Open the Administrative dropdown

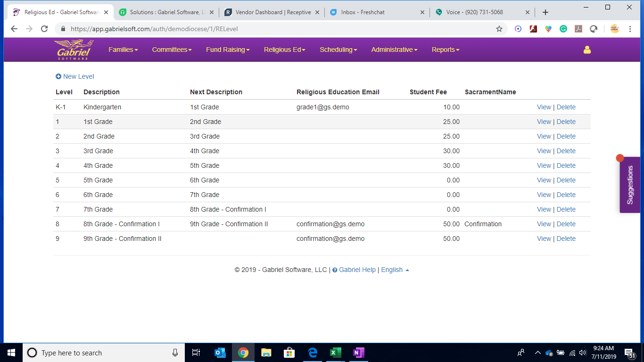[x=394, y=49]
